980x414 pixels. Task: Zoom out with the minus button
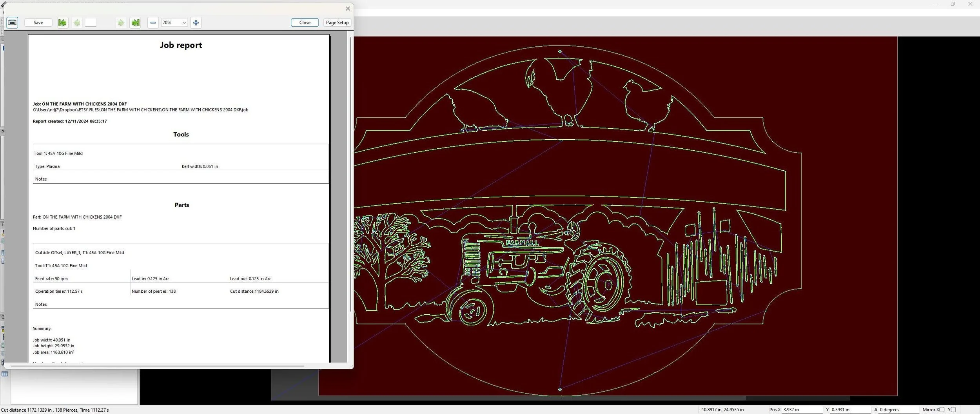153,23
